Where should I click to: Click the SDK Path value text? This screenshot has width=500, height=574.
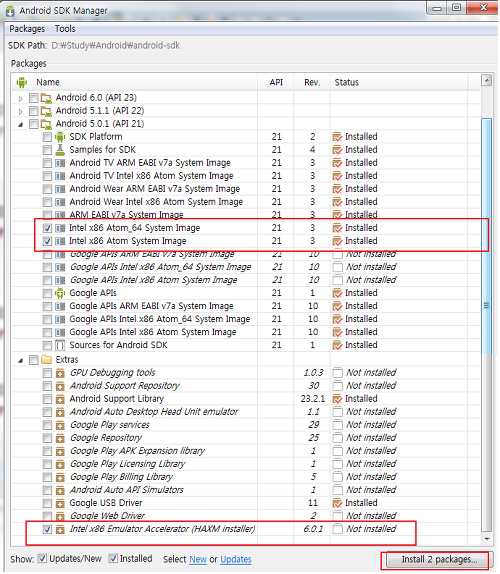[x=116, y=46]
